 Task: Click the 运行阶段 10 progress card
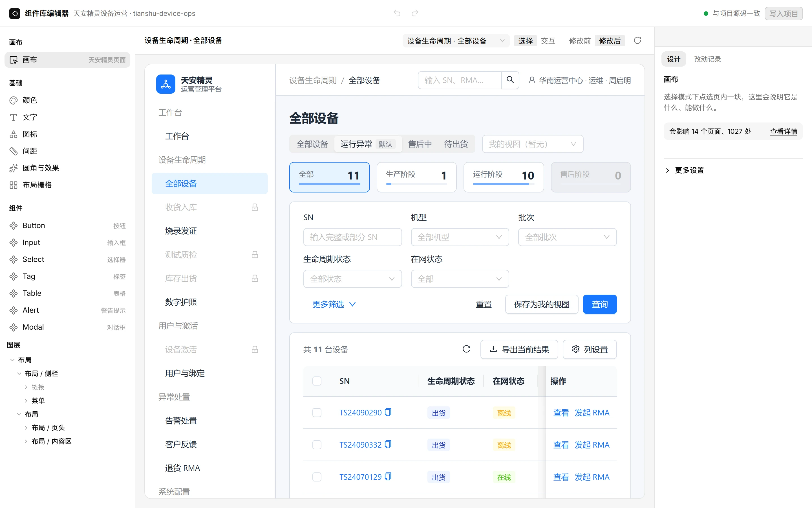click(504, 177)
